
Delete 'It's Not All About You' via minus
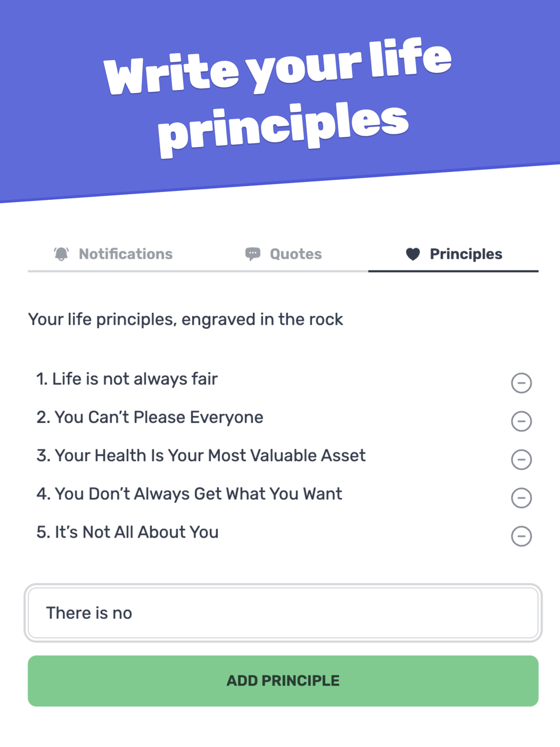tap(521, 536)
